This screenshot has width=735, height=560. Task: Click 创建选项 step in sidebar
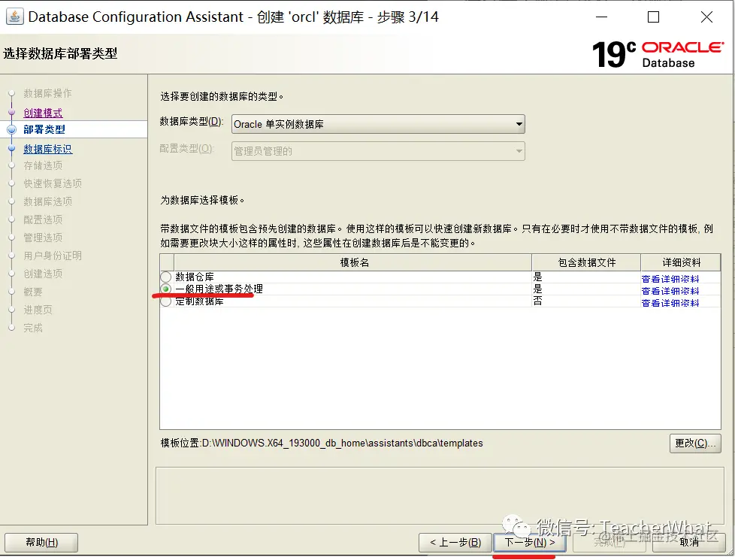tap(43, 274)
